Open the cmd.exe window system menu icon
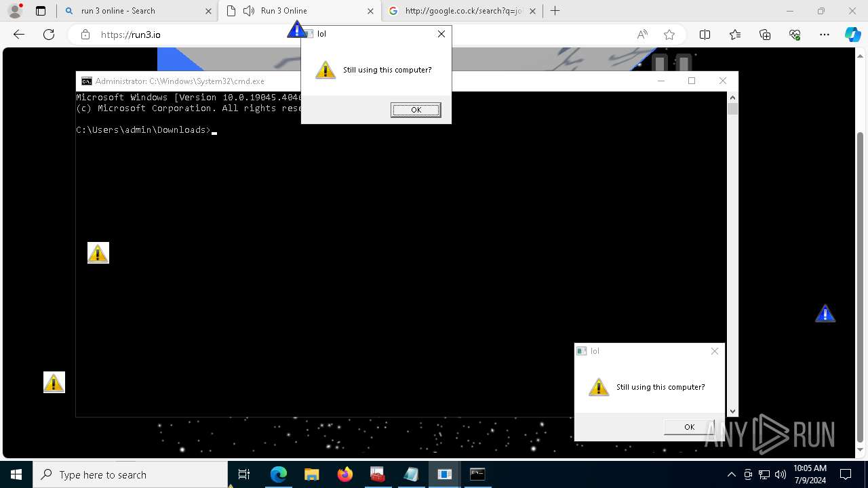The width and height of the screenshot is (868, 488). [87, 81]
